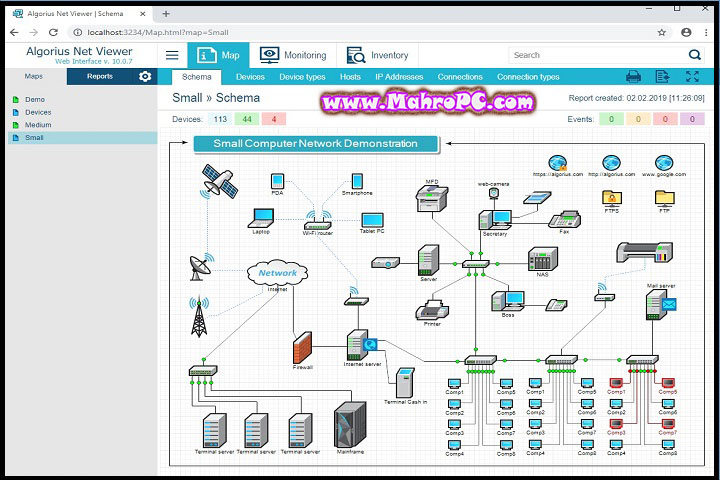Select the MFD printer icon
This screenshot has width=720, height=480.
[x=431, y=199]
